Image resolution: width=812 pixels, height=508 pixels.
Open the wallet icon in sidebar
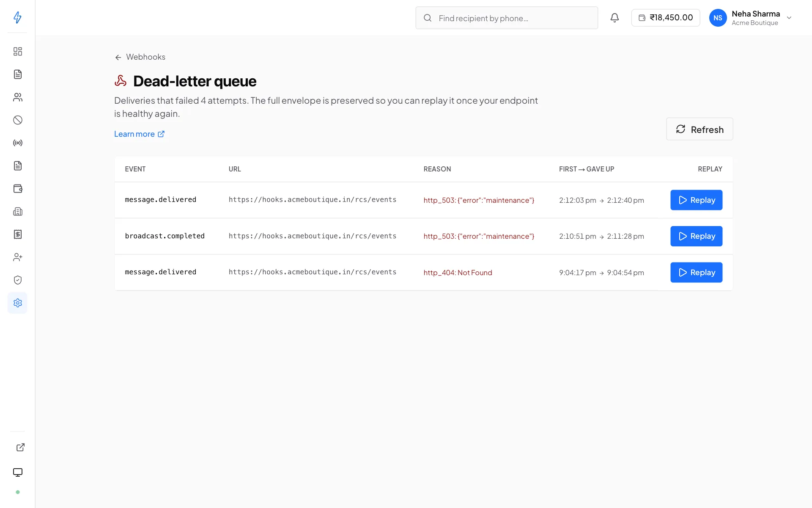pos(17,189)
